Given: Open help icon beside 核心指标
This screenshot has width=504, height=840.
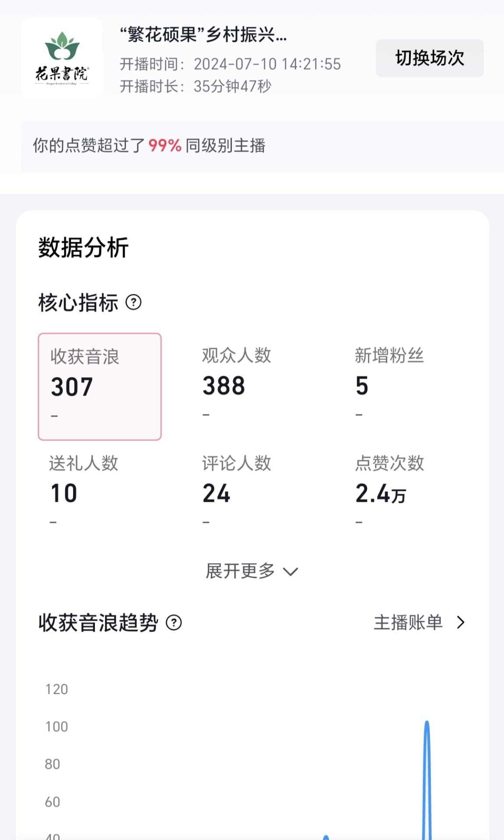Looking at the screenshot, I should point(133,302).
